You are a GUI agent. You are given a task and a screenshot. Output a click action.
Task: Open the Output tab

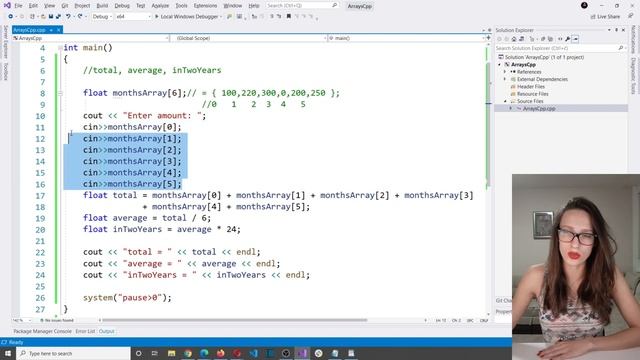(107, 331)
